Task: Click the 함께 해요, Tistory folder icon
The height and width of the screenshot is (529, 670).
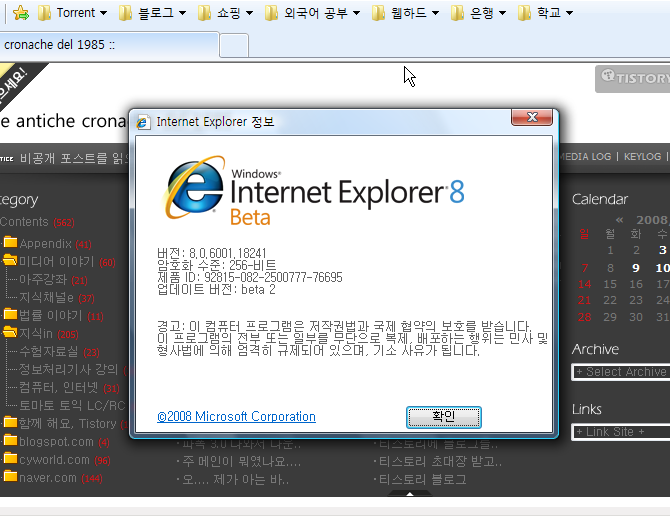Action: coord(11,422)
